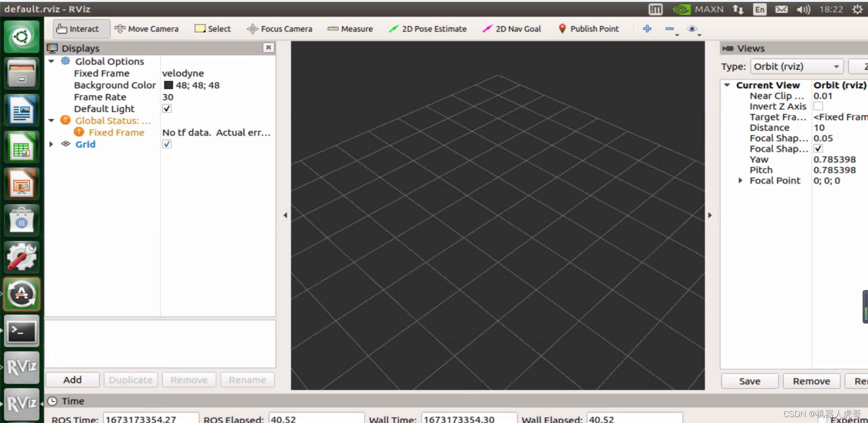Select the Interact tool

tap(81, 29)
